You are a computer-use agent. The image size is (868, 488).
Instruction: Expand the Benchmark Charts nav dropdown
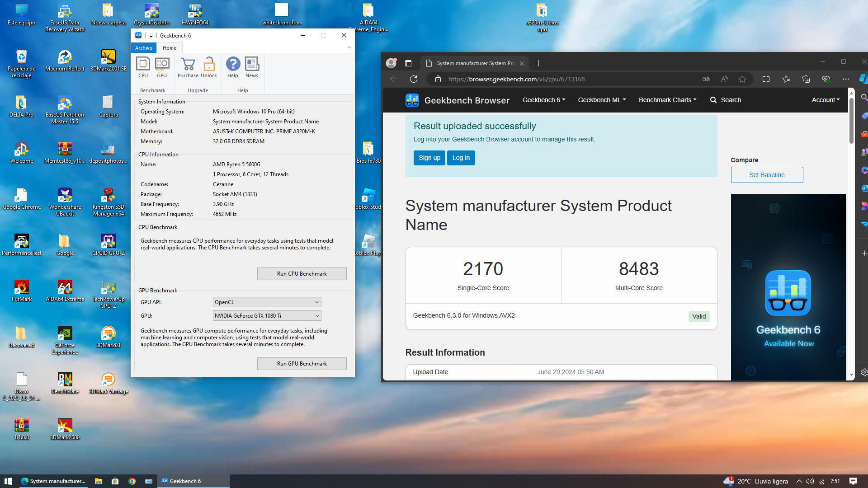(667, 100)
